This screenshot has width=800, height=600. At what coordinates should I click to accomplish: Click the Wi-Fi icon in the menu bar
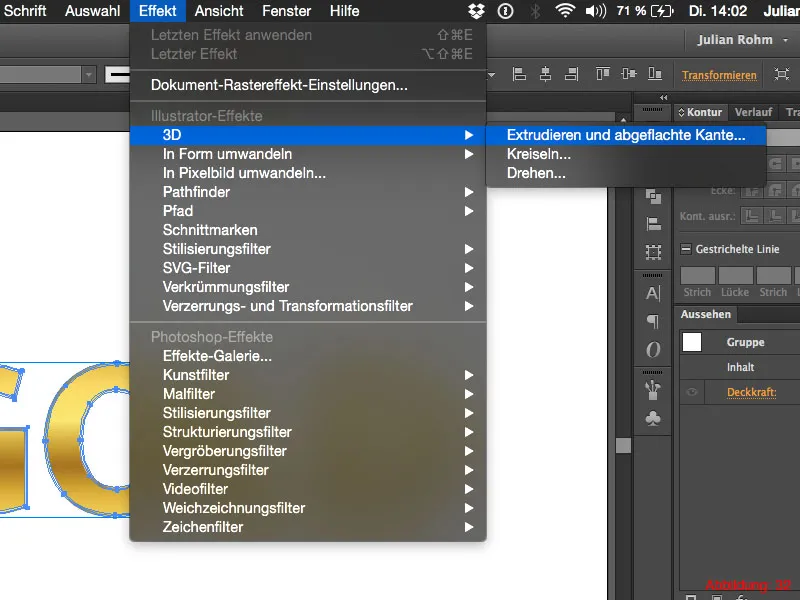(x=565, y=11)
